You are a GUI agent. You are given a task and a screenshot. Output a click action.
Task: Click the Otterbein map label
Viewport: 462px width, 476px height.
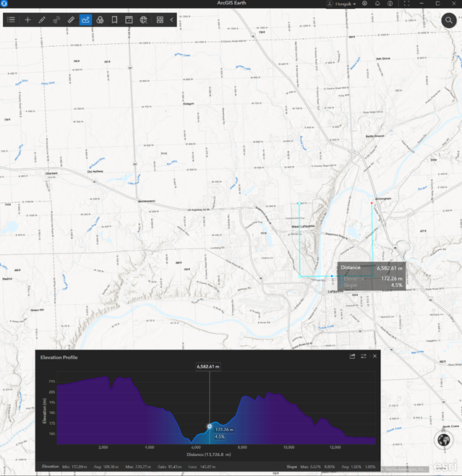51,173
